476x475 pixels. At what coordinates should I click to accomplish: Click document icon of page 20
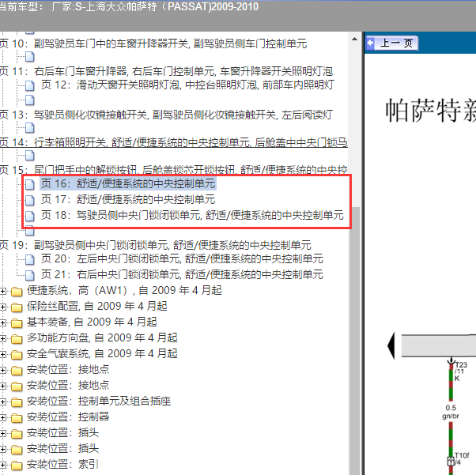click(29, 259)
